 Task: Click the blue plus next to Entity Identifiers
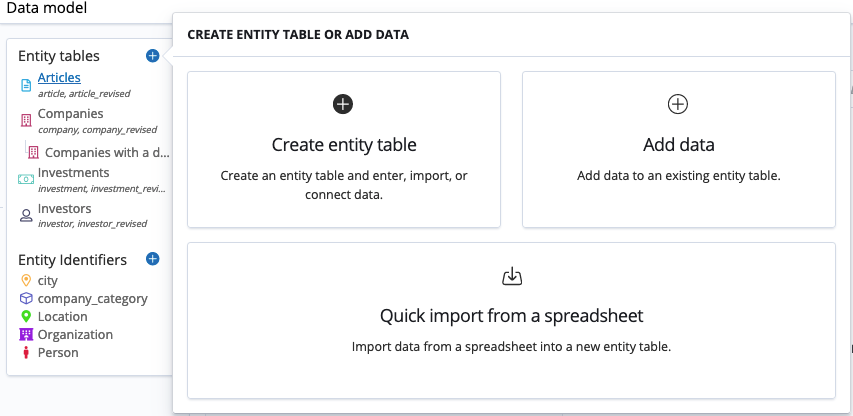point(152,259)
